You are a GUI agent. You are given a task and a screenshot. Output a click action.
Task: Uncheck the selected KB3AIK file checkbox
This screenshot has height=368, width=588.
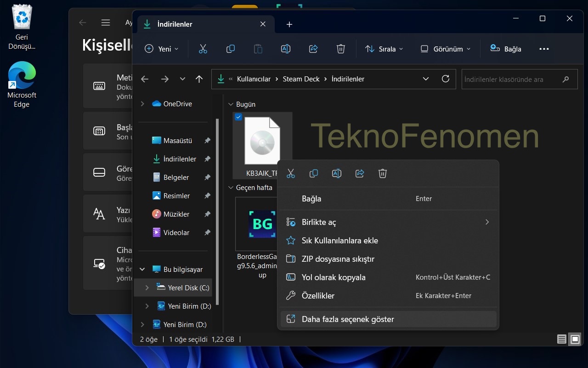click(238, 117)
